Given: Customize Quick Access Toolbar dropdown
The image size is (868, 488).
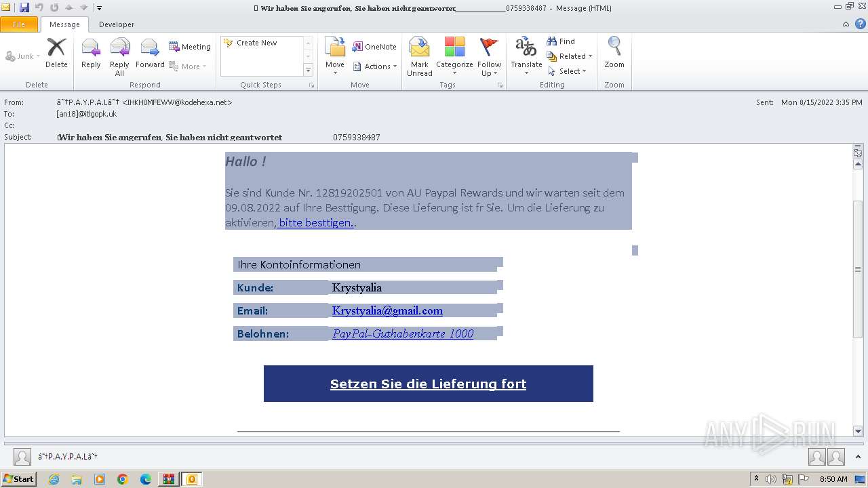Looking at the screenshot, I should pos(99,8).
